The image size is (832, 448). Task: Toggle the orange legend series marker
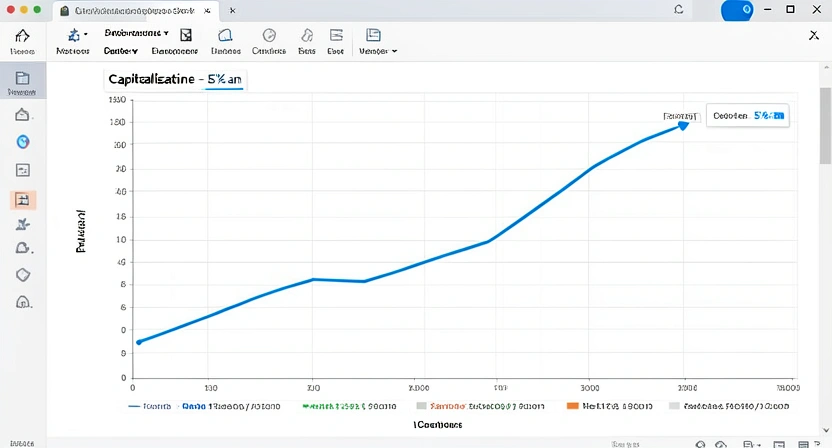[x=573, y=407]
